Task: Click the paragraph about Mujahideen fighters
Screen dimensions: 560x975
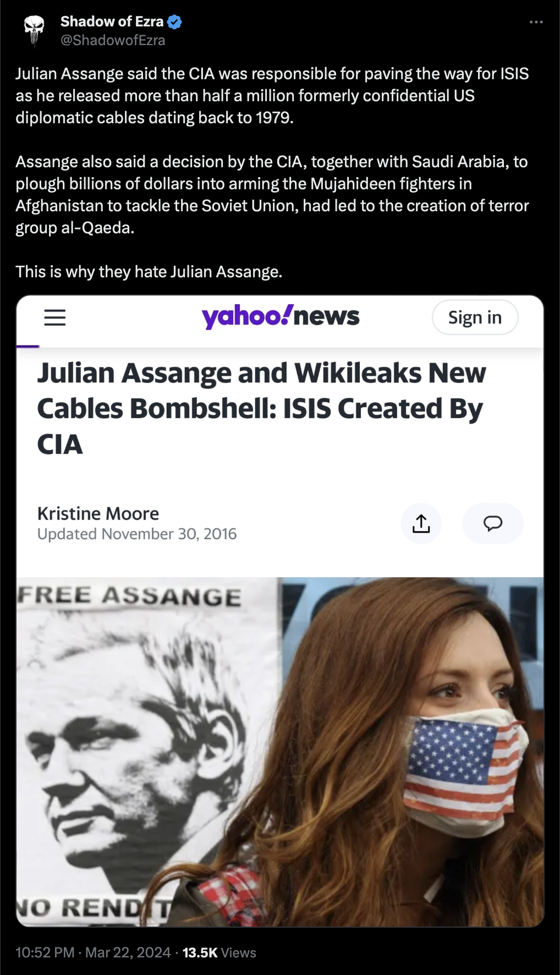Action: pos(272,195)
